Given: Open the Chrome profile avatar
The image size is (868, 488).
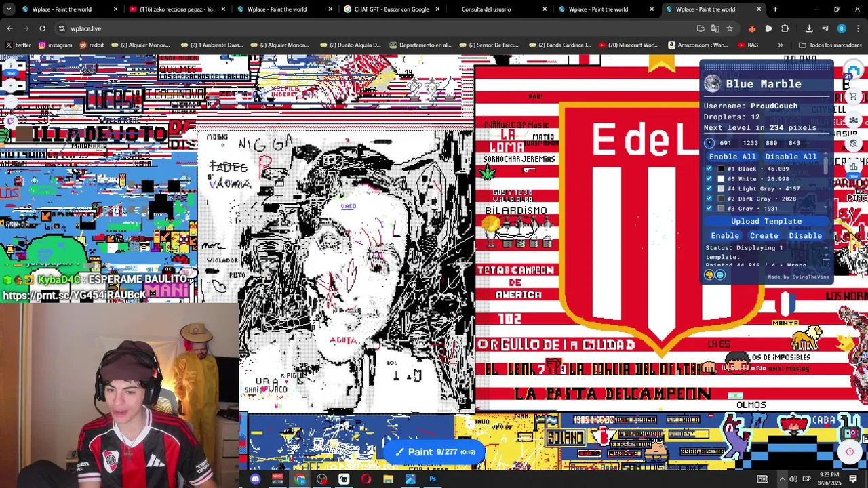Looking at the screenshot, I should (842, 28).
